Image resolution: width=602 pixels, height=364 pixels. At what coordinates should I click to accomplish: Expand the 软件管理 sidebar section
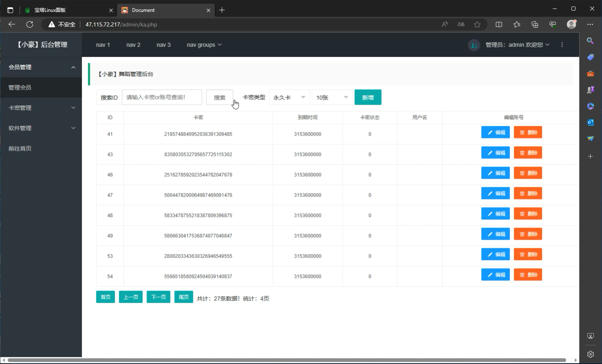pos(41,128)
